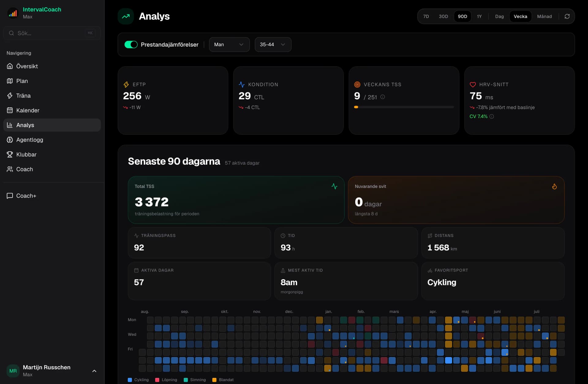This screenshot has width=588, height=384.
Task: Click the pulse icon in Total TSS card
Action: pyautogui.click(x=334, y=186)
